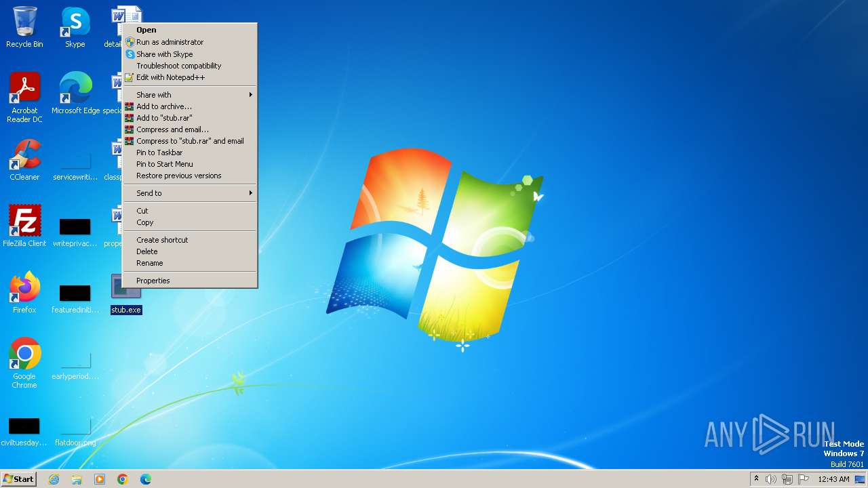Screen dimensions: 868x488
Task: Select Create shortcut
Action: coord(190,240)
